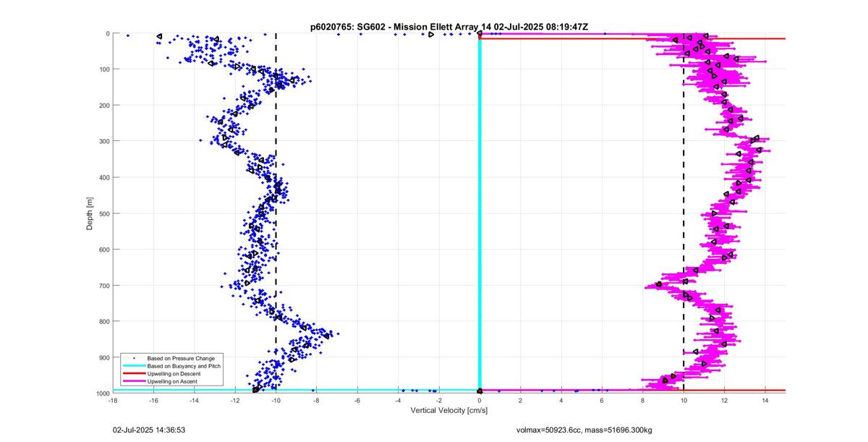Click the cyan line sample in the legend

point(133,366)
